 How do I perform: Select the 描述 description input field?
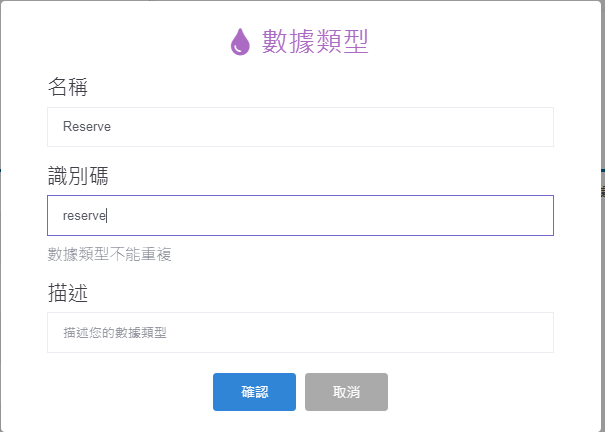pos(300,332)
